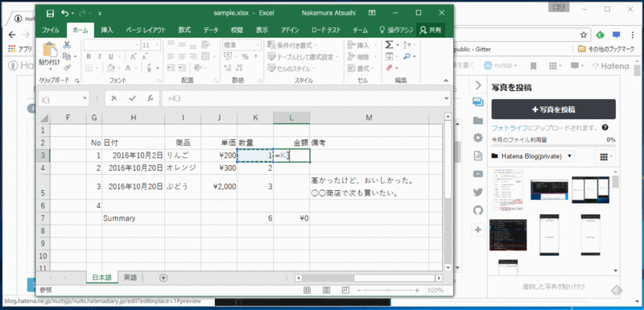Toggle Italic formatting in the font group
The image size is (644, 310).
[x=99, y=56]
